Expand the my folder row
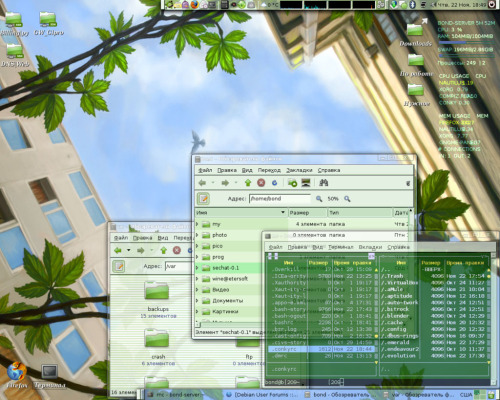 (198, 224)
